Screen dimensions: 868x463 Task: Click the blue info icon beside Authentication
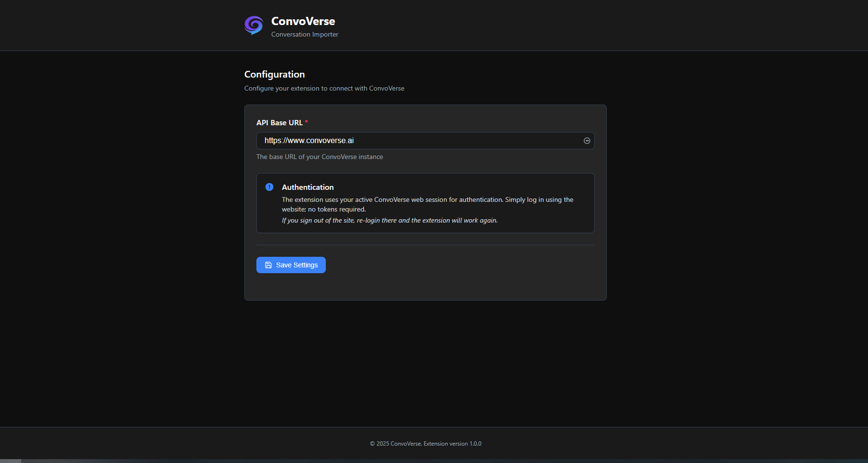coord(269,187)
